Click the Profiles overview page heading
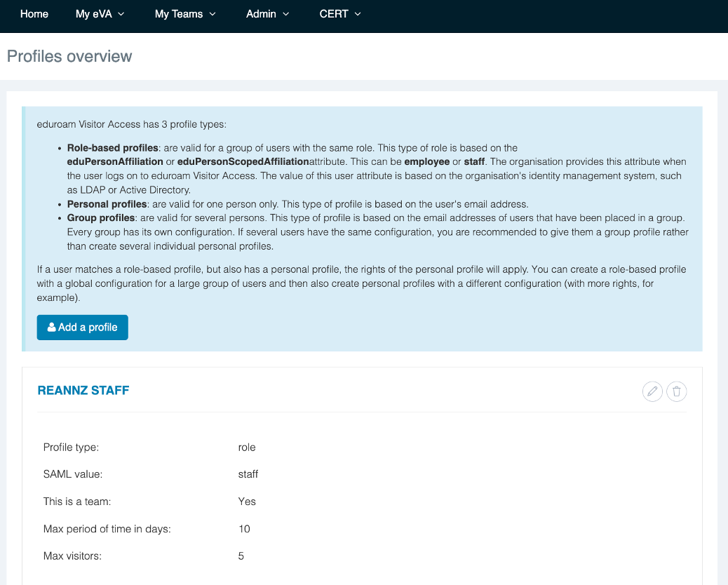The height and width of the screenshot is (585, 728). [x=69, y=56]
